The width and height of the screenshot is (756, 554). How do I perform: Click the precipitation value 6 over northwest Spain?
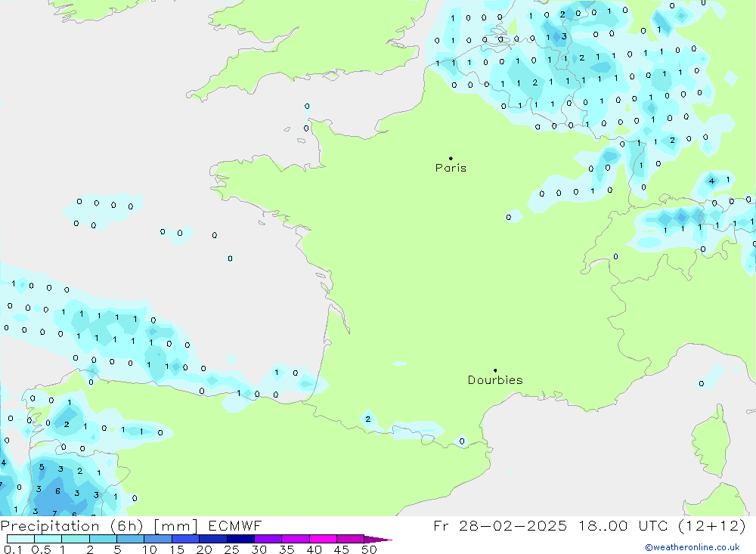click(57, 491)
